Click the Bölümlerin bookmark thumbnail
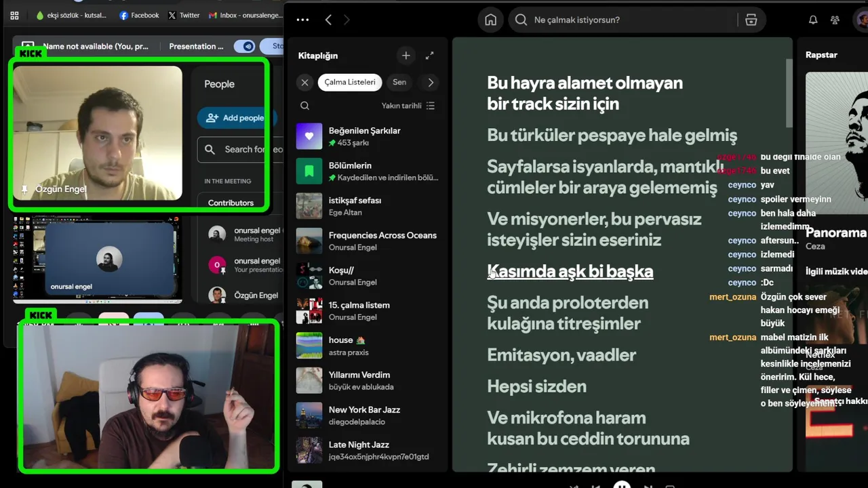Viewport: 868px width, 488px height. tap(309, 171)
